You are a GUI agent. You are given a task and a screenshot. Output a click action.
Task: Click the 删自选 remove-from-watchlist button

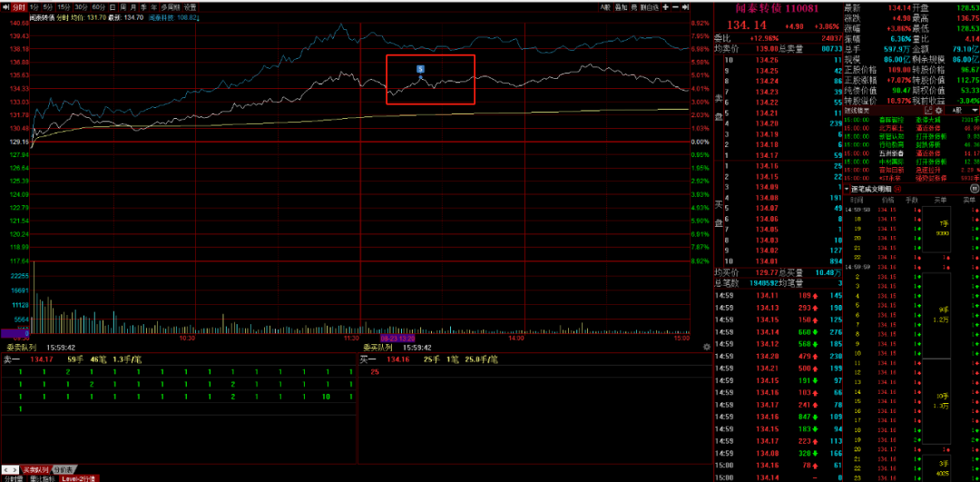[650, 7]
